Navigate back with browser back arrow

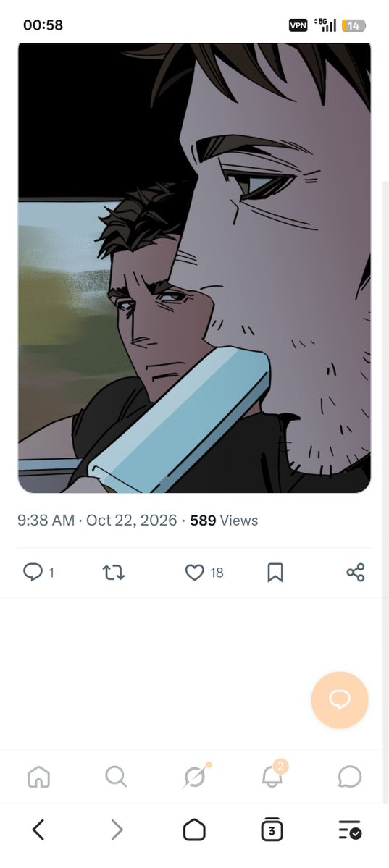(x=38, y=830)
